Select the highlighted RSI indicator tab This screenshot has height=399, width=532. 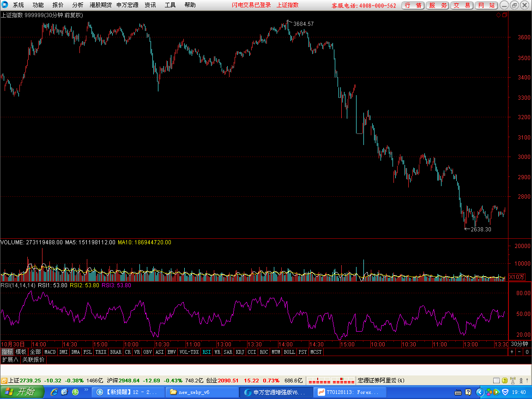tap(206, 352)
